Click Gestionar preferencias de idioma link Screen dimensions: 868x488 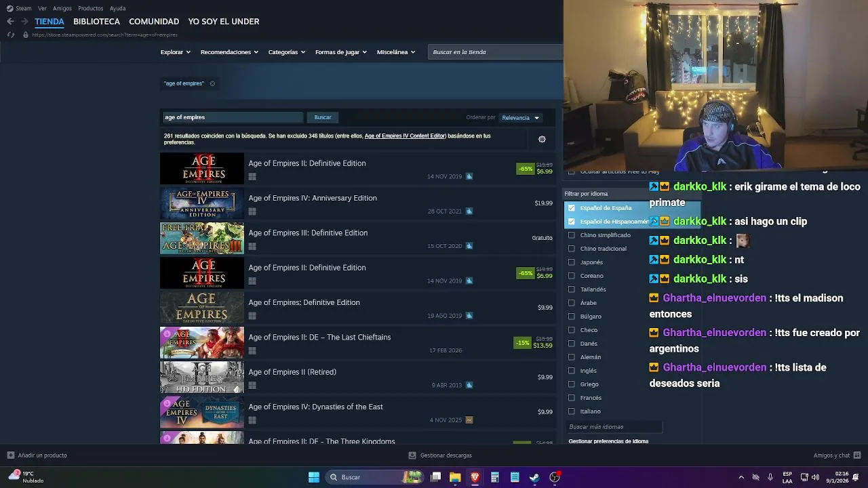[x=608, y=441]
